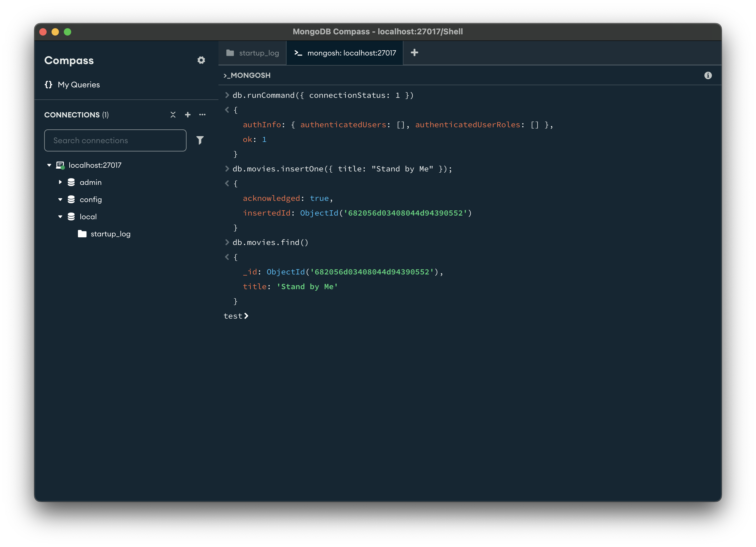This screenshot has width=756, height=547.
Task: Collapse the local database
Action: [60, 216]
